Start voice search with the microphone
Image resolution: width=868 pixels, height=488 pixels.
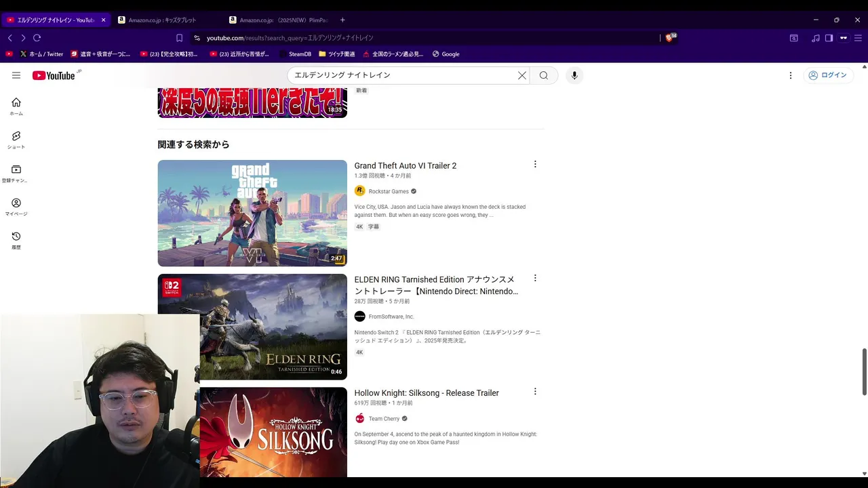(x=574, y=75)
